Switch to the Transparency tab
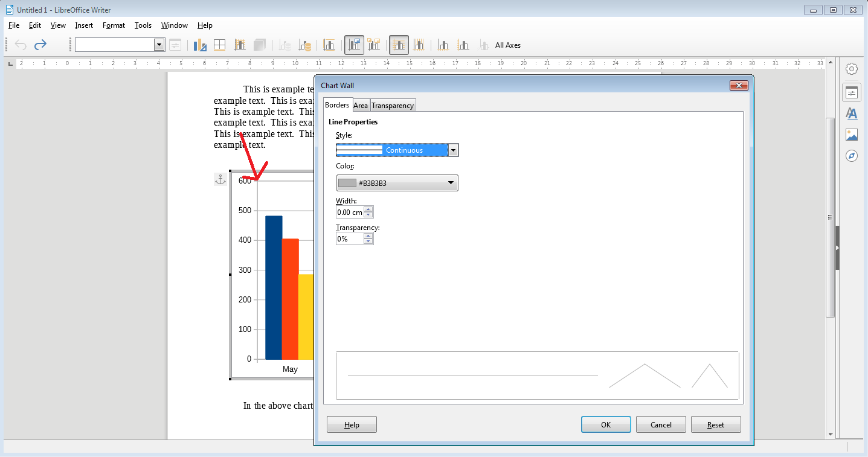The height and width of the screenshot is (457, 868). [x=393, y=106]
